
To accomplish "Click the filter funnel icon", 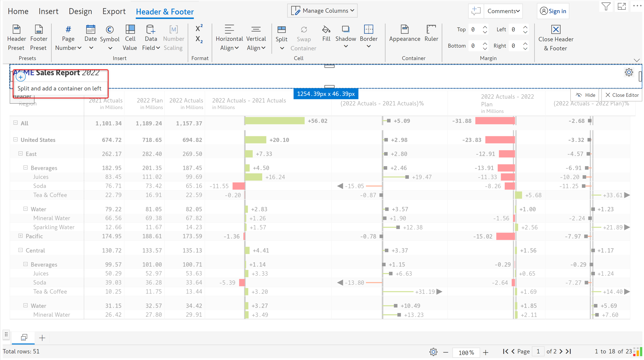I will click(x=606, y=7).
